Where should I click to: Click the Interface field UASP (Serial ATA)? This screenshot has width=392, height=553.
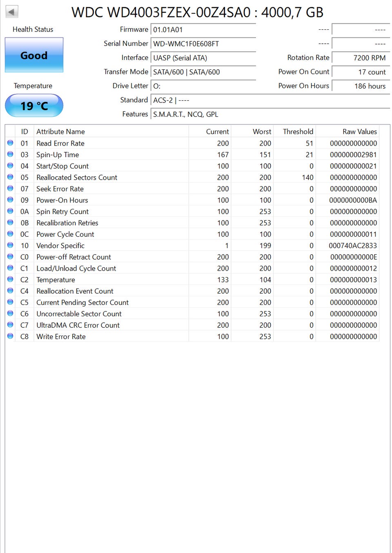point(203,58)
